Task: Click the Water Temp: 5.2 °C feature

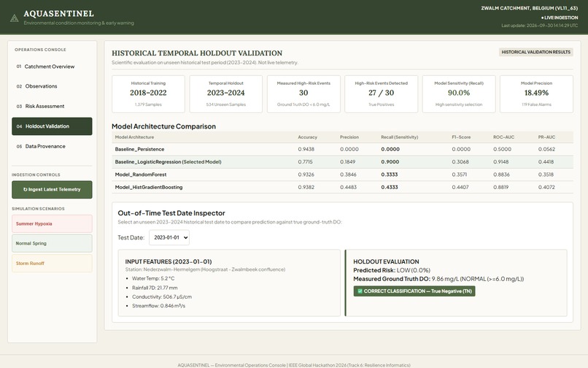Action: click(x=153, y=279)
